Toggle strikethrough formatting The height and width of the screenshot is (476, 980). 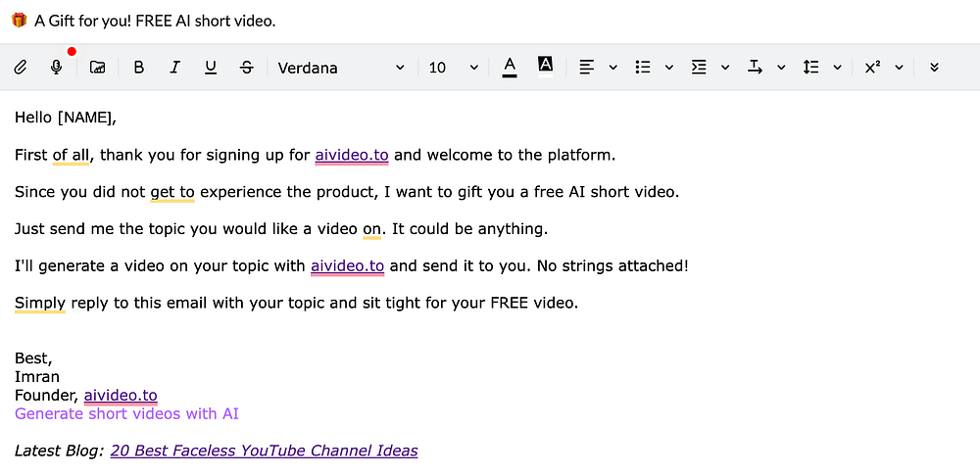tap(247, 68)
